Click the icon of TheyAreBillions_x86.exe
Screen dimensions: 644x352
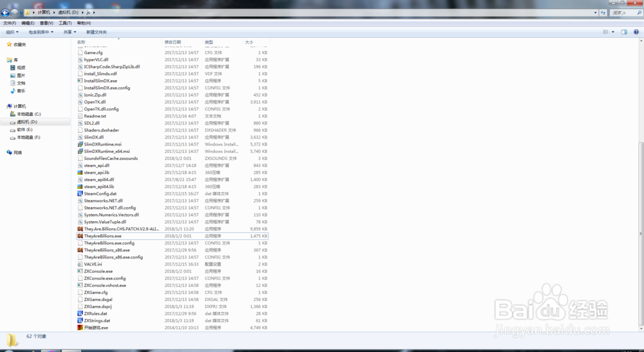click(x=80, y=250)
